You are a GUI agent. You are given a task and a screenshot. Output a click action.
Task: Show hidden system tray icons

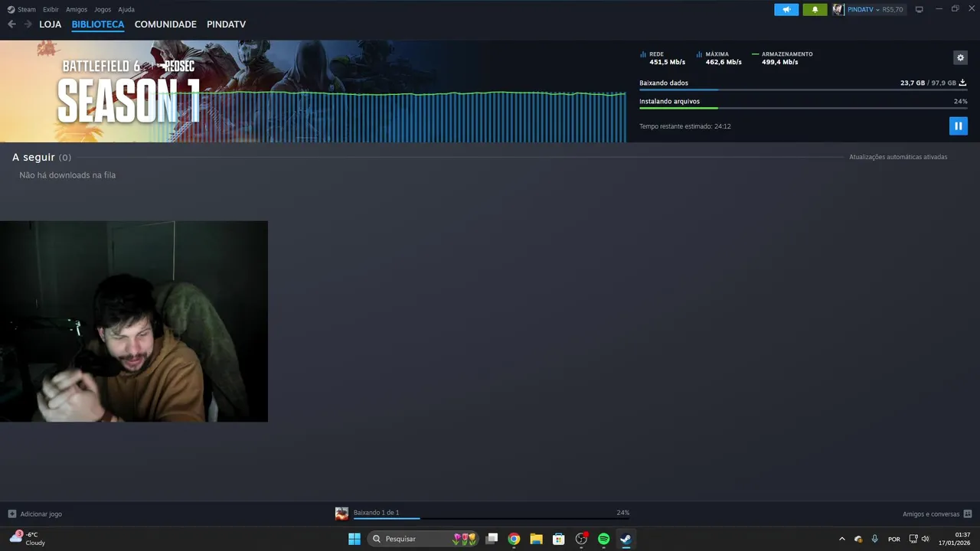point(842,539)
